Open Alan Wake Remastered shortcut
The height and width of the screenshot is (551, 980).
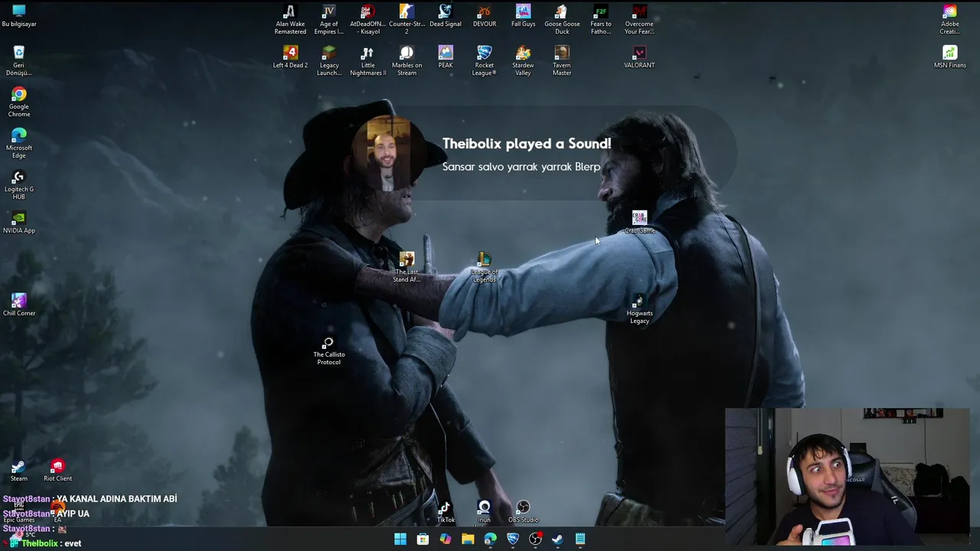click(290, 20)
